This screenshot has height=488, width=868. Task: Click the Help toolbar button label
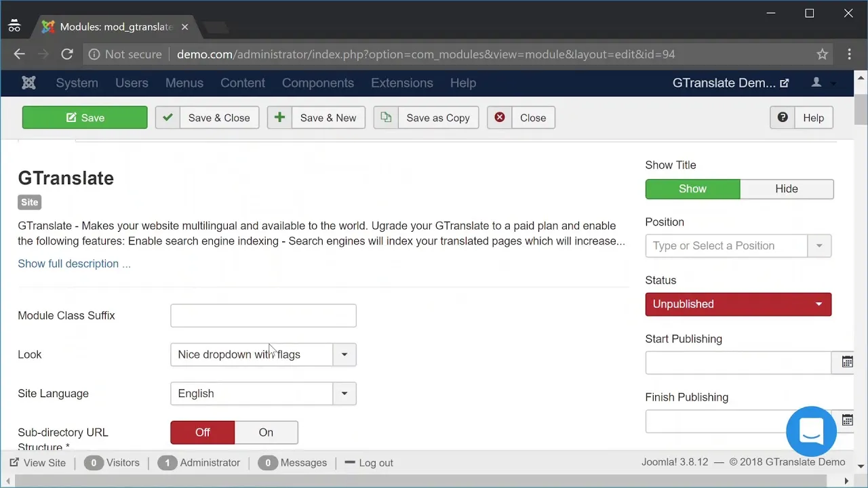(813, 118)
